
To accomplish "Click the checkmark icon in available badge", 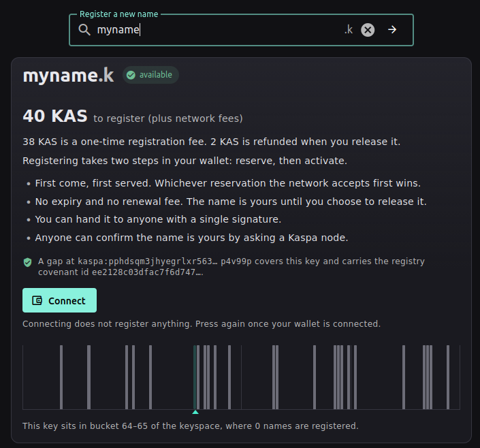I will click(x=131, y=75).
